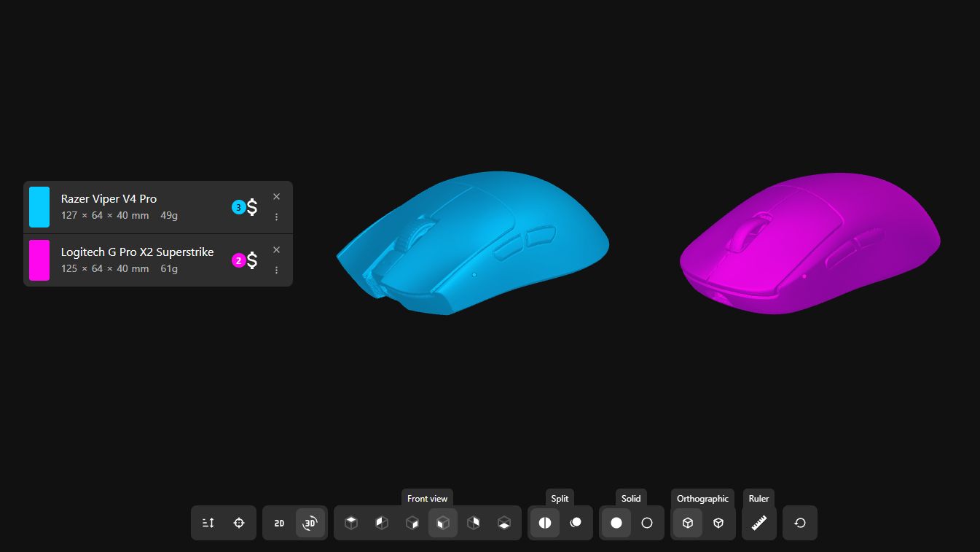This screenshot has height=552, width=980.
Task: Select the Front view cube icon
Action: click(443, 523)
